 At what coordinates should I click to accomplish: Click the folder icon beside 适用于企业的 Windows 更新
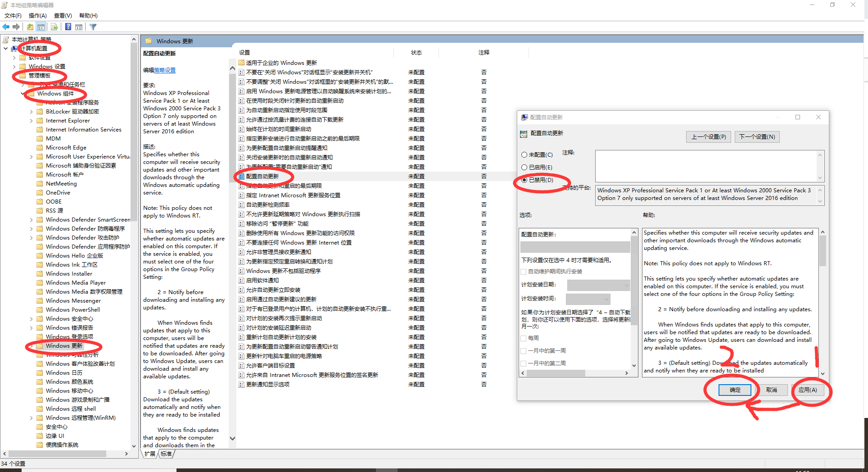[x=241, y=63]
